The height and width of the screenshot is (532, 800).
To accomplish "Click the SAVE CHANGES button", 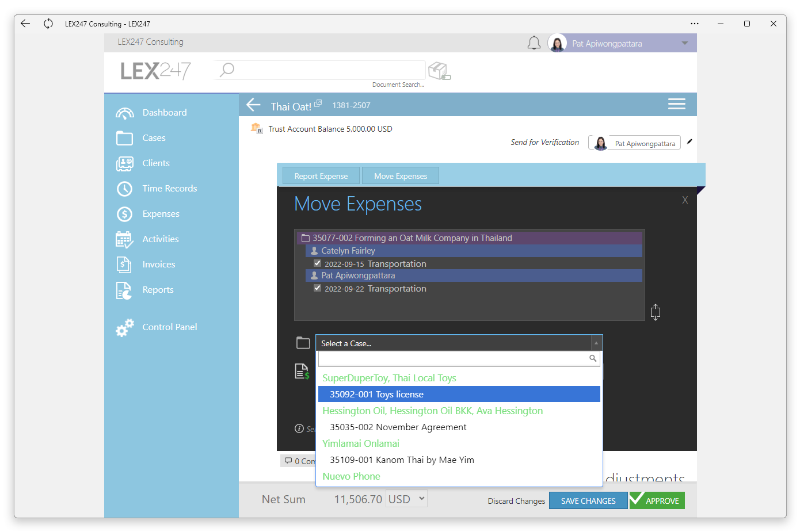I will (x=588, y=501).
